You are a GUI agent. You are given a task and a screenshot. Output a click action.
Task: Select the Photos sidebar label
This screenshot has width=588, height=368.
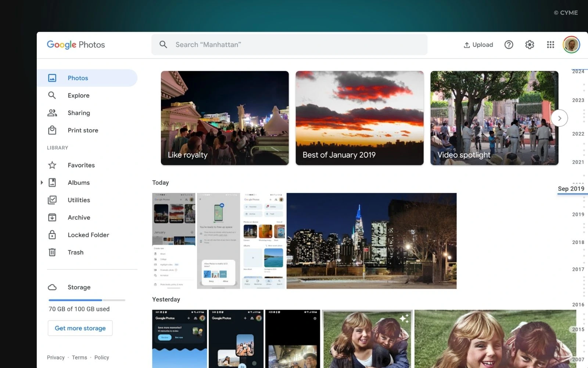pyautogui.click(x=78, y=78)
